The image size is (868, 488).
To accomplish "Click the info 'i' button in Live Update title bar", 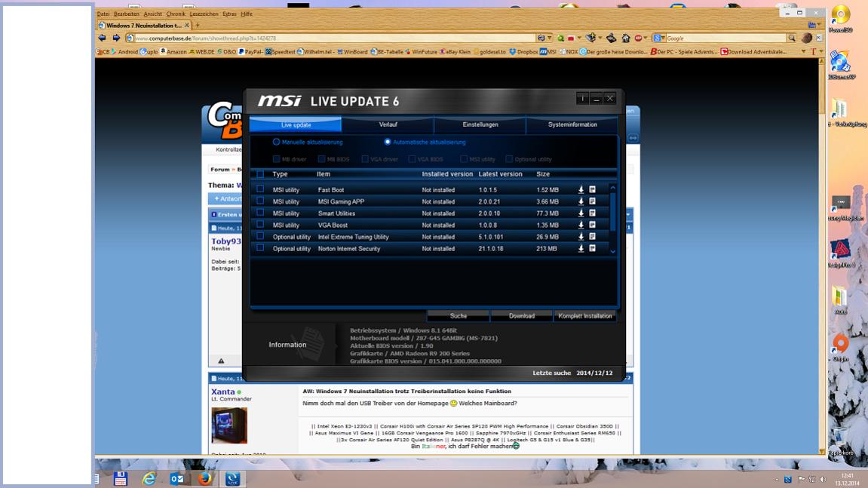I will tap(581, 99).
